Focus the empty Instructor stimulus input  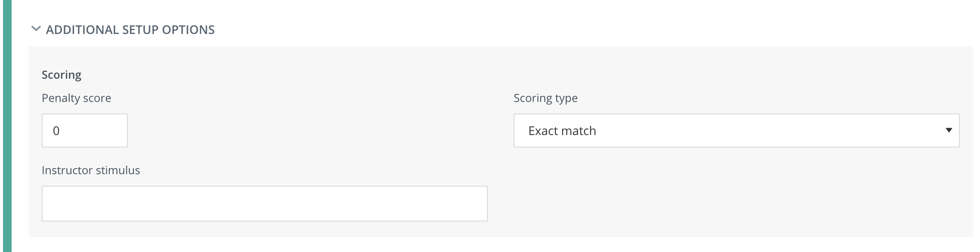[265, 203]
